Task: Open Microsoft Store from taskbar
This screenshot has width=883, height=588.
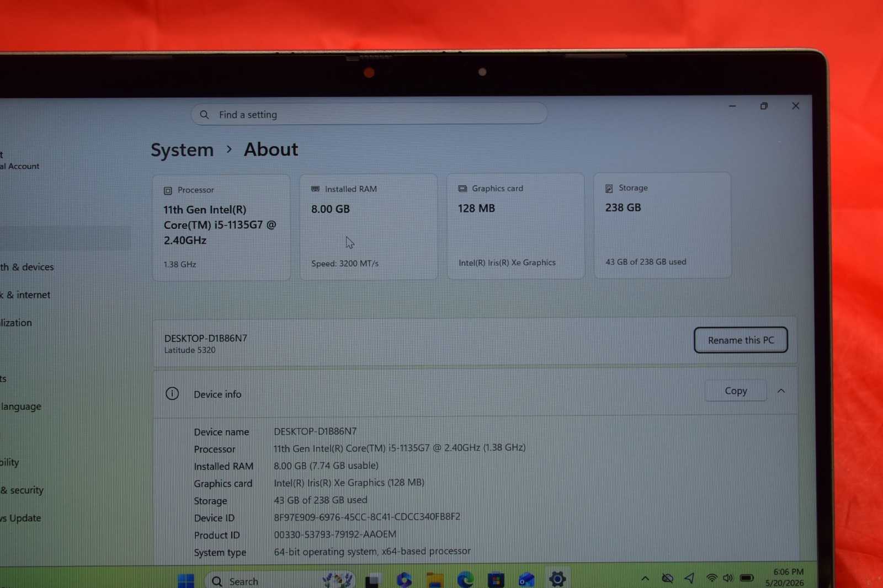Action: pyautogui.click(x=496, y=580)
